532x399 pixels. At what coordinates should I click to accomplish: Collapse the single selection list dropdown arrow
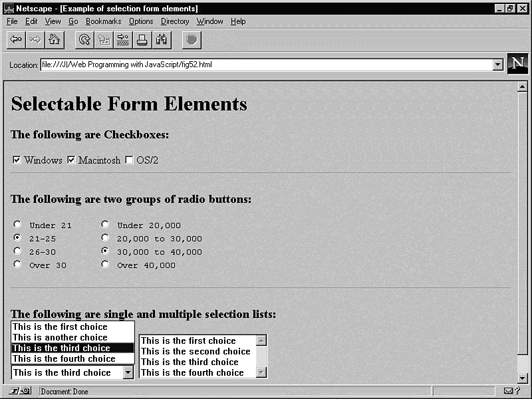tap(128, 372)
